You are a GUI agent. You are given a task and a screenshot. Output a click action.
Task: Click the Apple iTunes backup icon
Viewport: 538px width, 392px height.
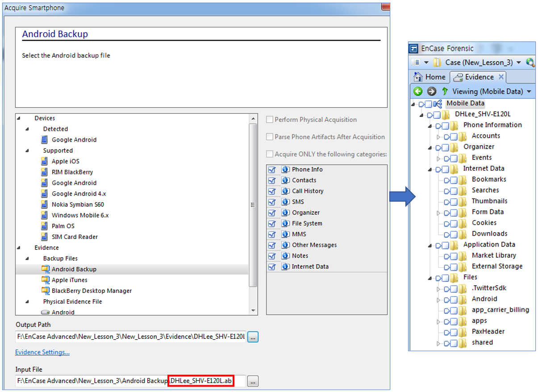45,280
